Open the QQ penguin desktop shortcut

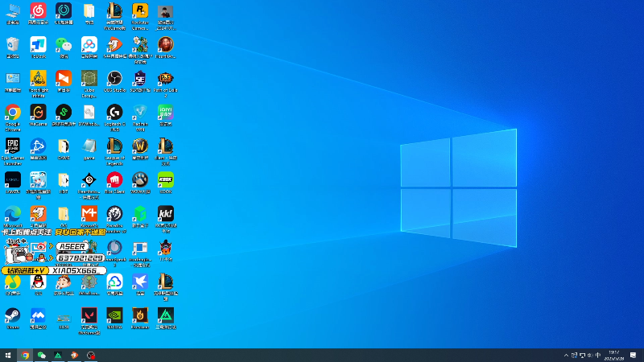tap(38, 285)
